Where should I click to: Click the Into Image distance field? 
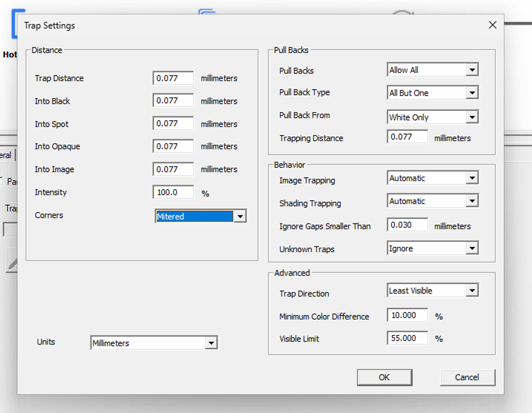173,169
